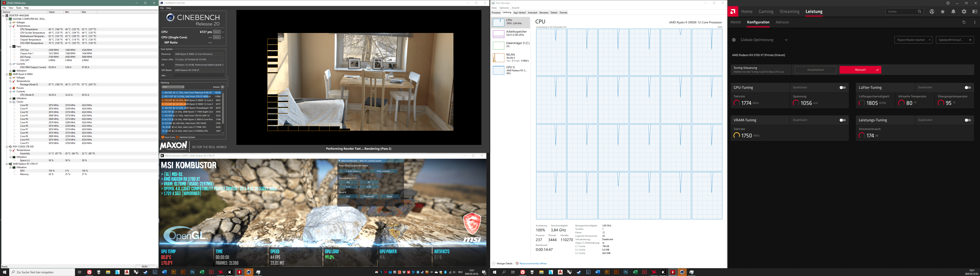980x276 pixels.
Task: Open Adobe Bridge from the left taskbar
Action: point(174,272)
